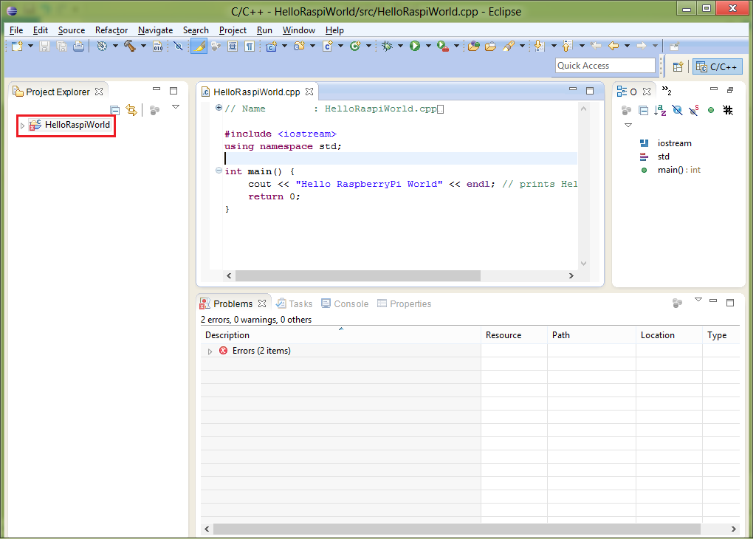This screenshot has width=756, height=539.
Task: Click the Previous Annotation up-arrow icon
Action: (x=568, y=47)
